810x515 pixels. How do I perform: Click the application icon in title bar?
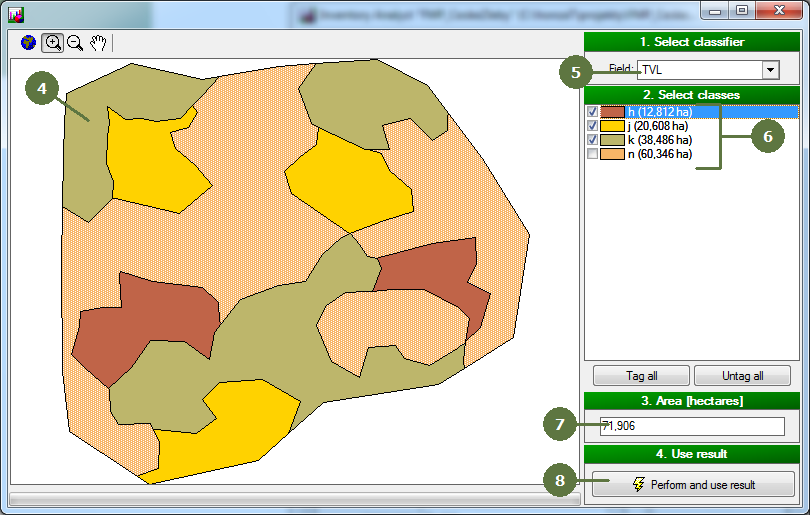15,13
